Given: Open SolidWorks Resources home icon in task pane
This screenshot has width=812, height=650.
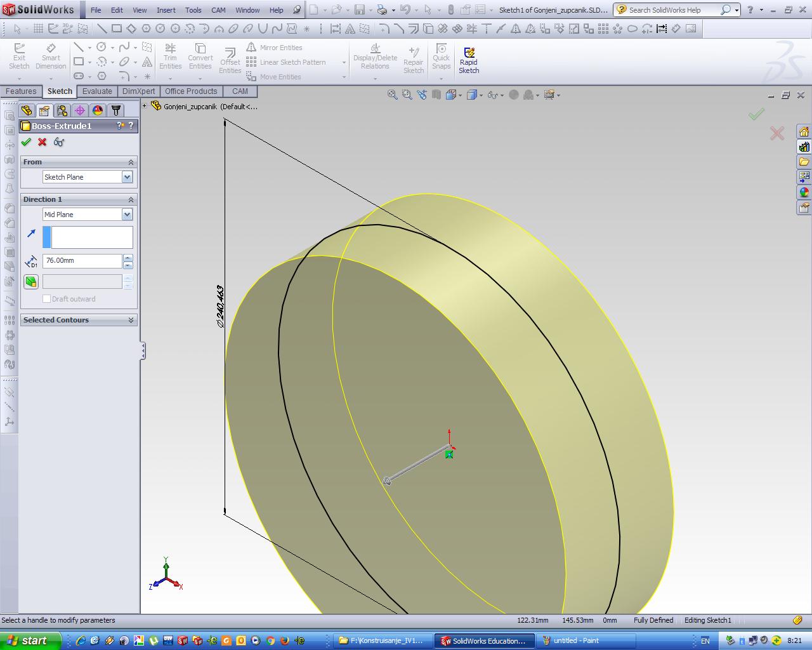Looking at the screenshot, I should (804, 131).
